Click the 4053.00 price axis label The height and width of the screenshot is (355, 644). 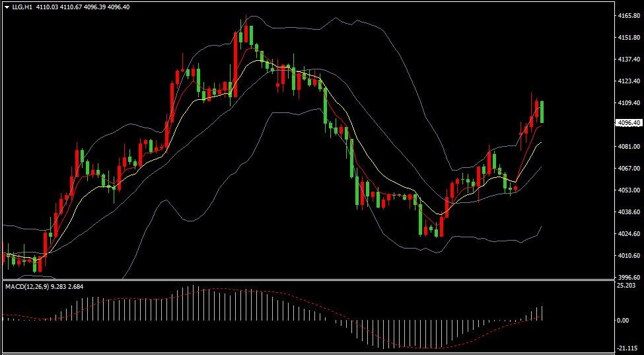629,190
